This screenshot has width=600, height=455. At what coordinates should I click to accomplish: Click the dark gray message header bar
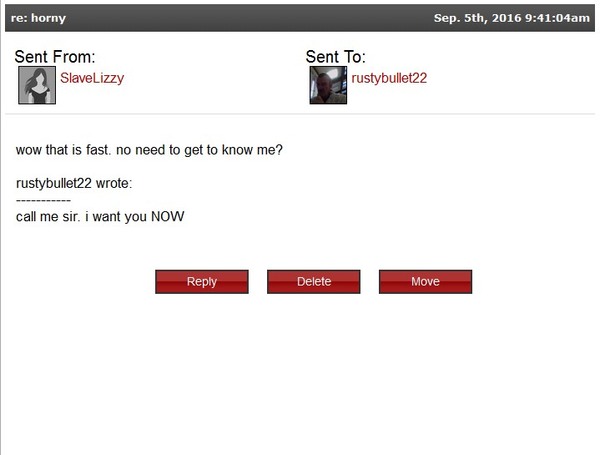pos(300,18)
